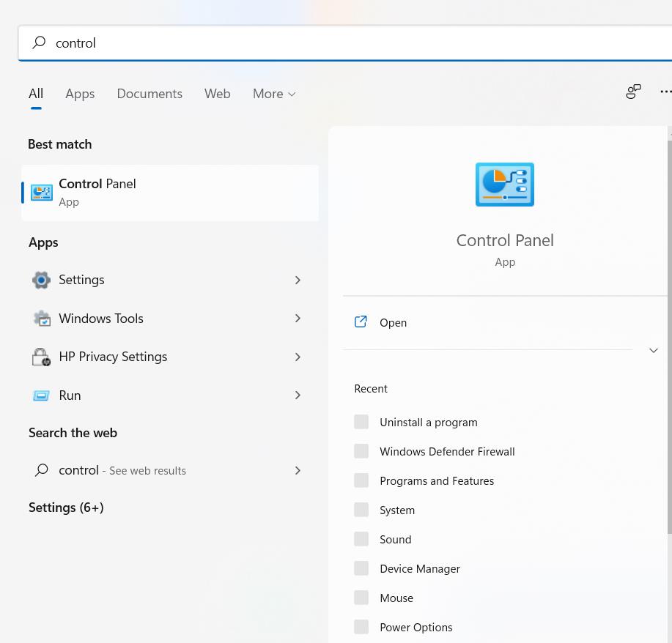Screen dimensions: 672x643
Task: Open recent item Mouse
Action: pyautogui.click(x=396, y=598)
